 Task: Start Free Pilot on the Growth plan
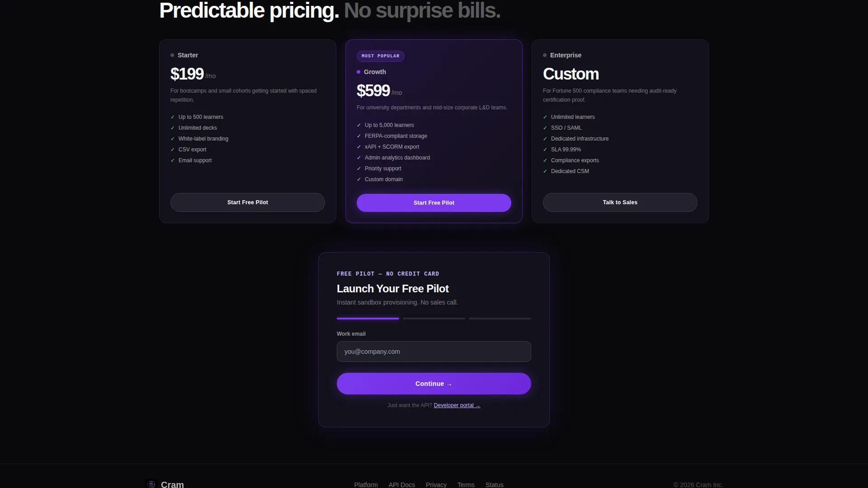point(434,203)
